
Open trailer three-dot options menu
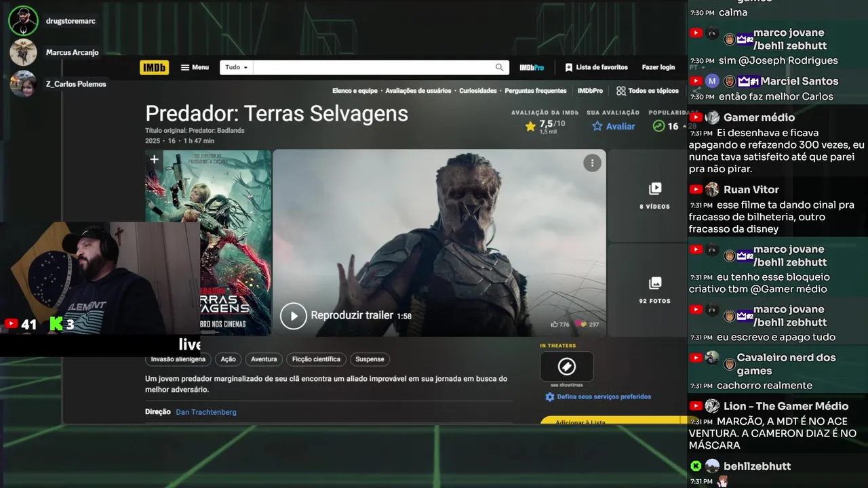pyautogui.click(x=592, y=163)
